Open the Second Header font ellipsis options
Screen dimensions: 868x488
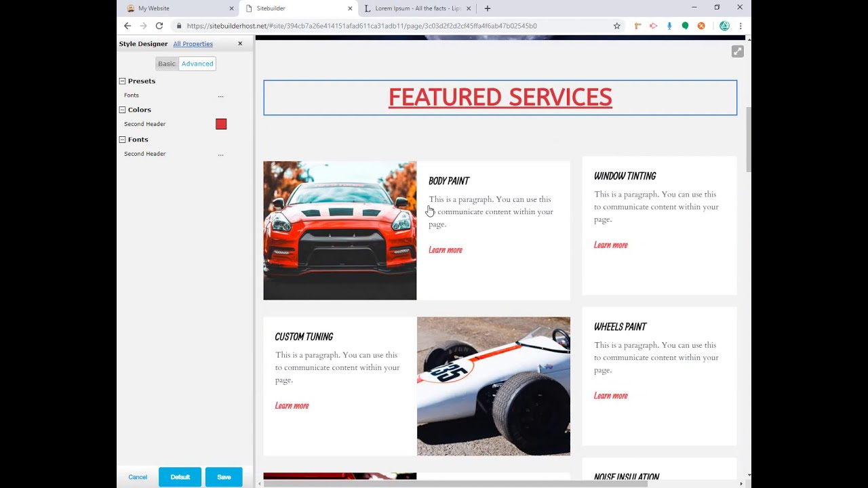[220, 154]
